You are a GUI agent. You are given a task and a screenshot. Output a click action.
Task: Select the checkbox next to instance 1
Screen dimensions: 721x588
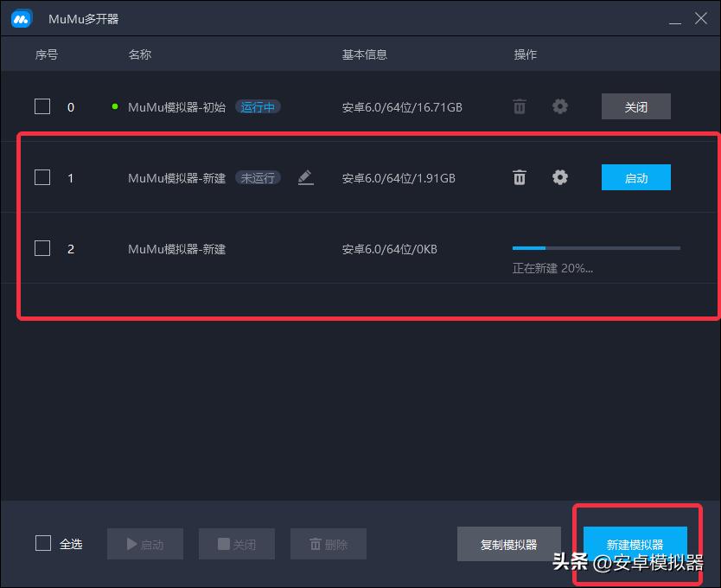(41, 177)
